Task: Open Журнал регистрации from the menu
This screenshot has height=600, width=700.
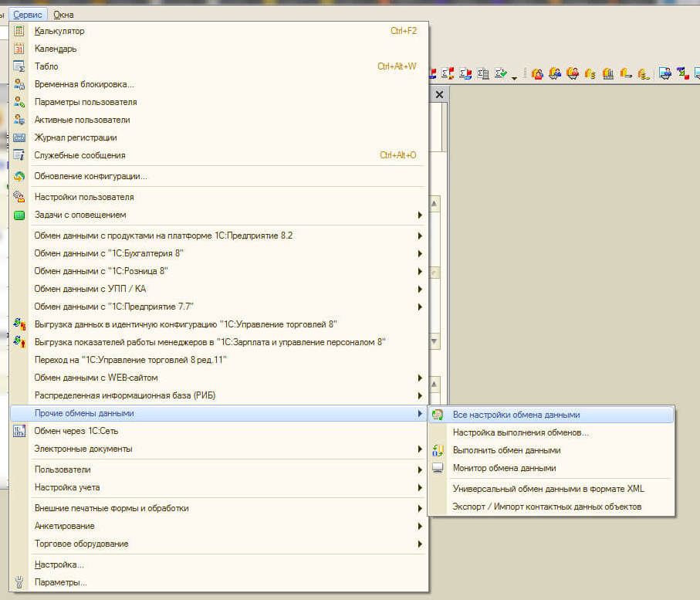Action: click(76, 137)
